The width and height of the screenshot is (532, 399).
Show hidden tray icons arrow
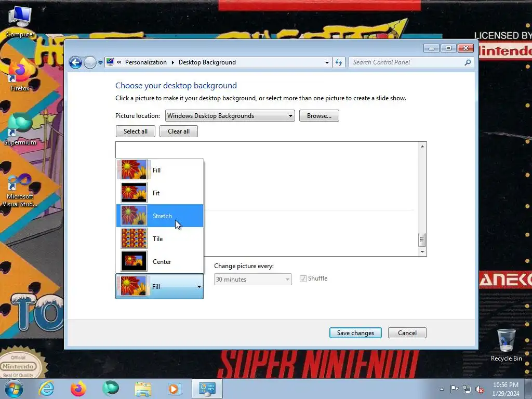[442, 389]
